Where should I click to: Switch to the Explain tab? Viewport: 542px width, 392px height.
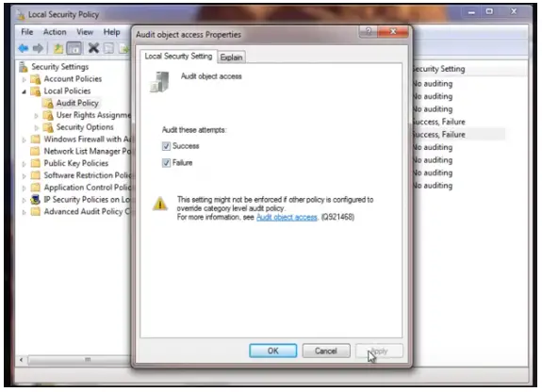pos(231,57)
